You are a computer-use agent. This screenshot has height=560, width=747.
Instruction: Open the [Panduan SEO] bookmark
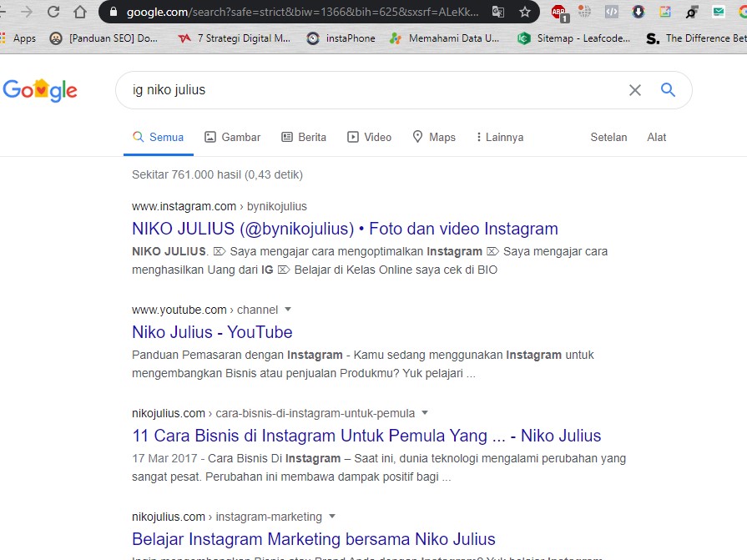click(x=103, y=38)
